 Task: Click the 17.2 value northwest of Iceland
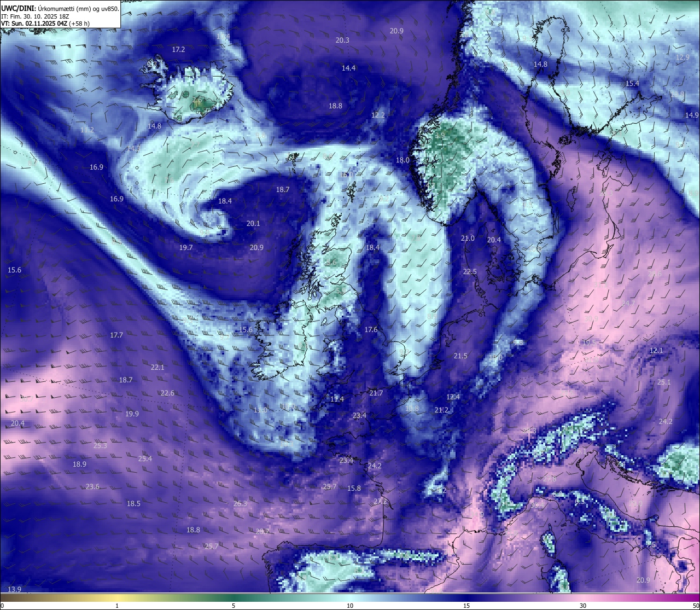(x=178, y=49)
